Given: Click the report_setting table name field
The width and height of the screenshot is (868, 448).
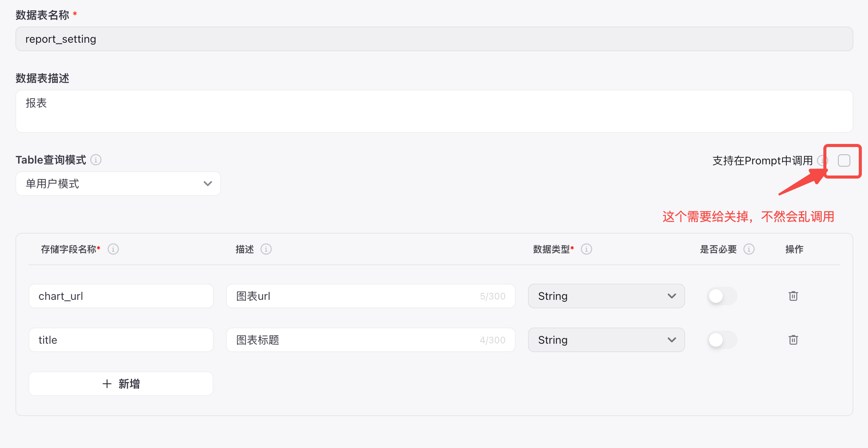Looking at the screenshot, I should (x=434, y=39).
